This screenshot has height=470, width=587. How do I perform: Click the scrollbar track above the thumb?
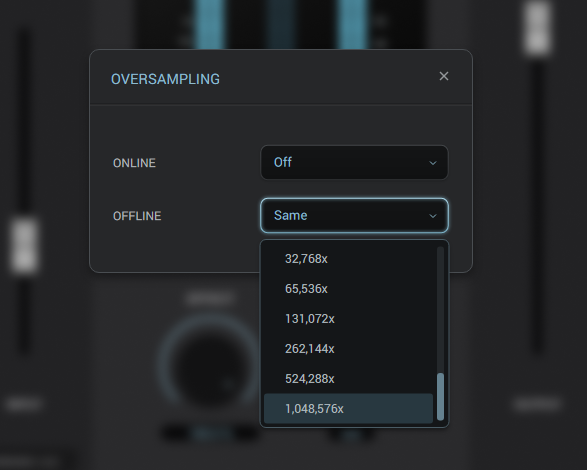(440, 310)
